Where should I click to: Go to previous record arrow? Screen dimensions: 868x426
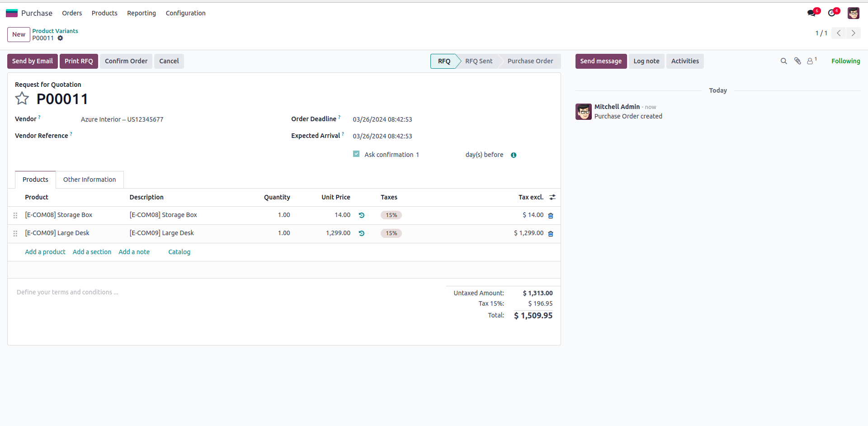click(839, 33)
